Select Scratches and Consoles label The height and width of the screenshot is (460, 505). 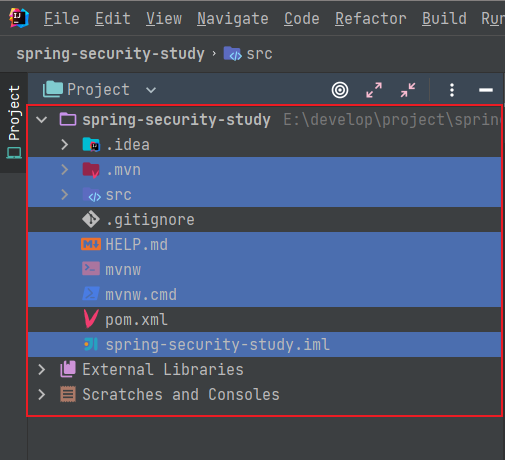(181, 395)
